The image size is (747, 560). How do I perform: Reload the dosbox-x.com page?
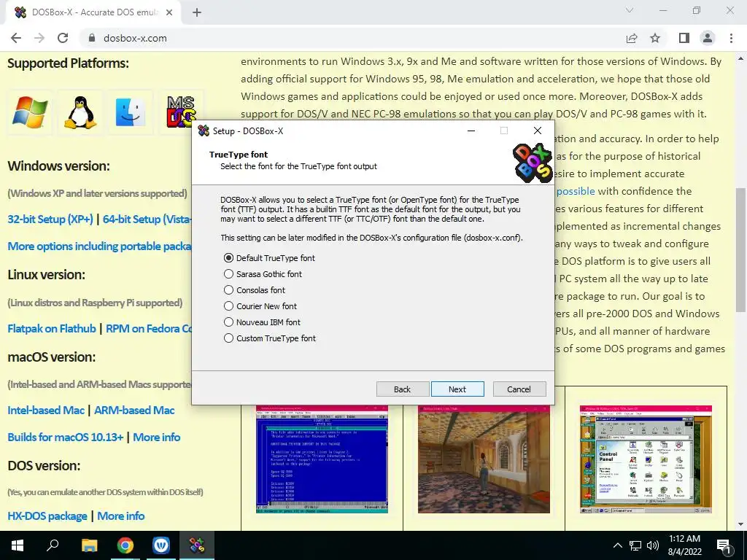coord(63,38)
